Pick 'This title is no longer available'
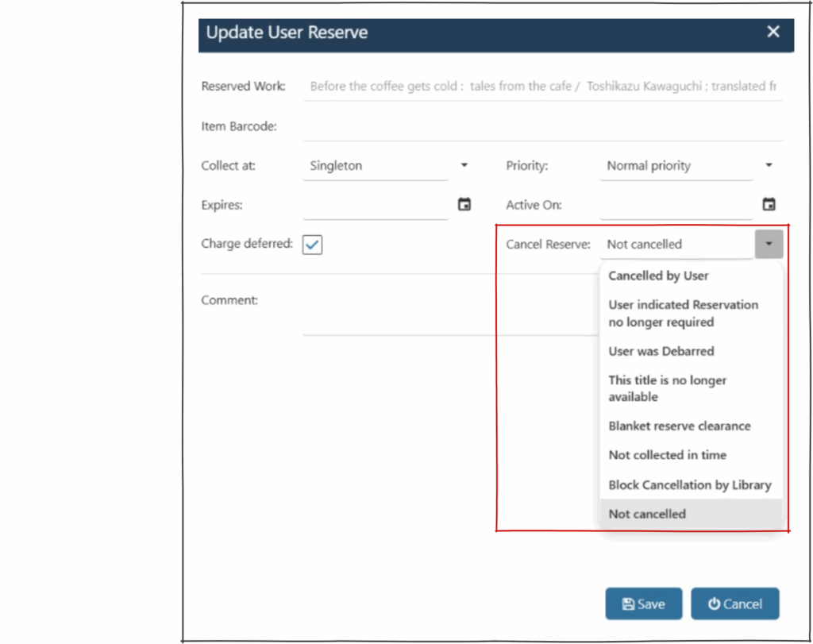 point(667,388)
